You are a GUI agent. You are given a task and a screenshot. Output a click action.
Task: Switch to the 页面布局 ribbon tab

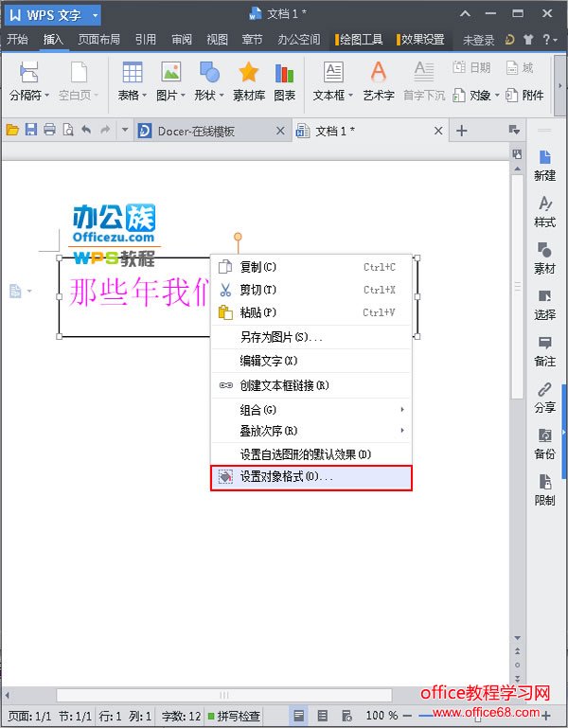(x=98, y=40)
